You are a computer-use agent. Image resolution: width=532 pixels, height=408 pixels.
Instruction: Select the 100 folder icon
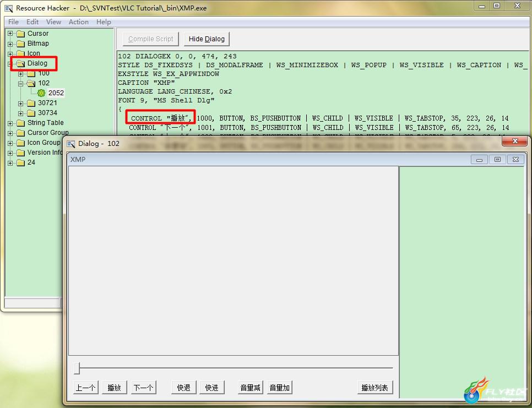(31, 74)
